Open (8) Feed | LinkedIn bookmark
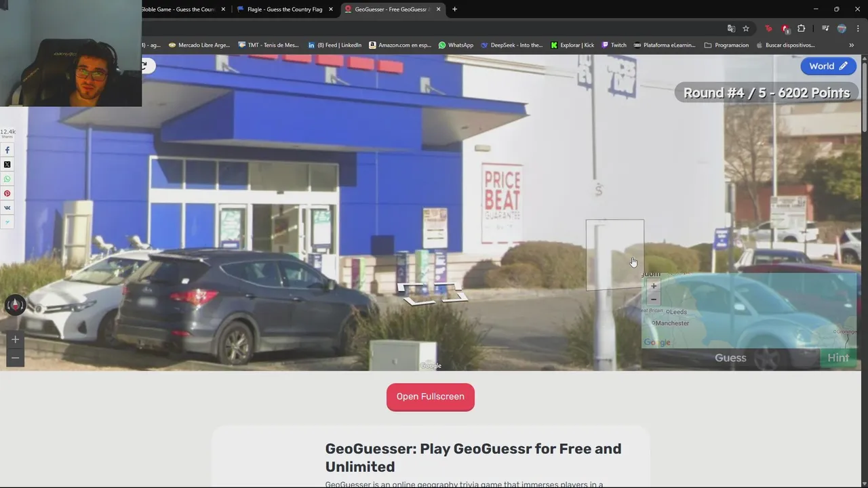Viewport: 868px width, 488px height. tap(334, 45)
